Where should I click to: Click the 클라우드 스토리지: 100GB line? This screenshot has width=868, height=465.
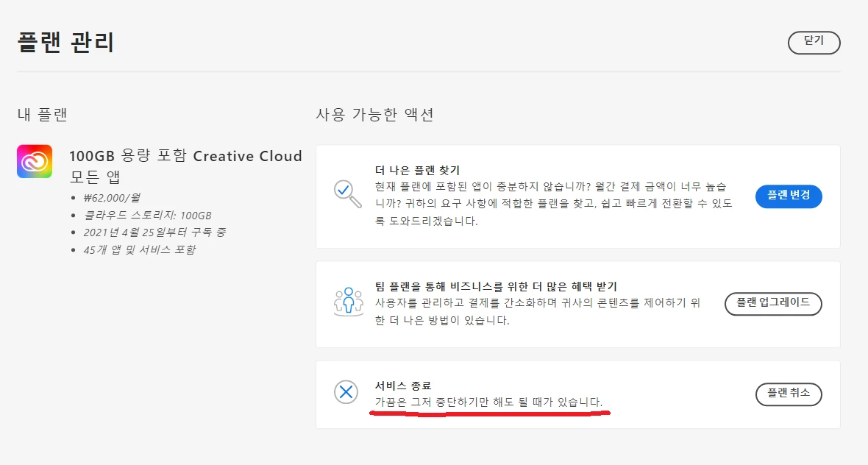(147, 216)
